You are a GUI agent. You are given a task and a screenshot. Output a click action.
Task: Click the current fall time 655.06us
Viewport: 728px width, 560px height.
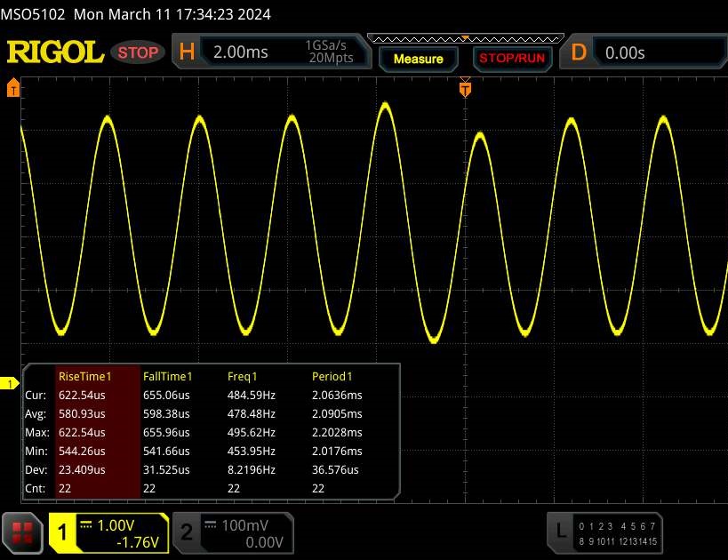pos(166,396)
